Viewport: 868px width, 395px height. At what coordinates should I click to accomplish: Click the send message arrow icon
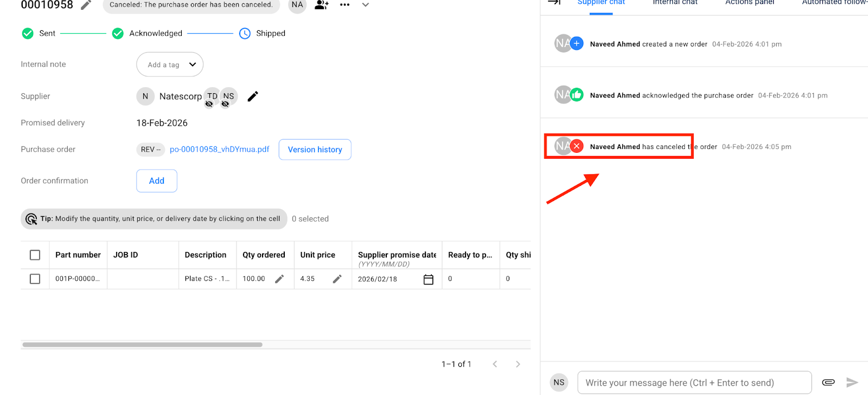click(852, 383)
